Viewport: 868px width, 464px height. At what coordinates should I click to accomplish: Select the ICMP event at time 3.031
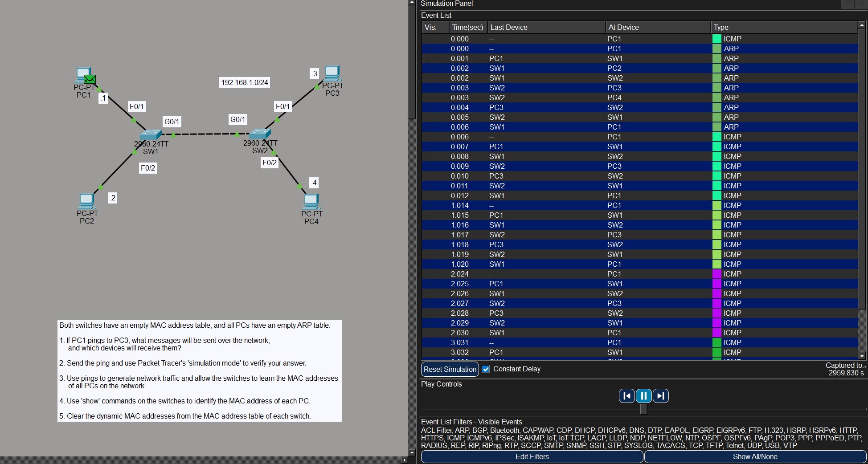640,342
